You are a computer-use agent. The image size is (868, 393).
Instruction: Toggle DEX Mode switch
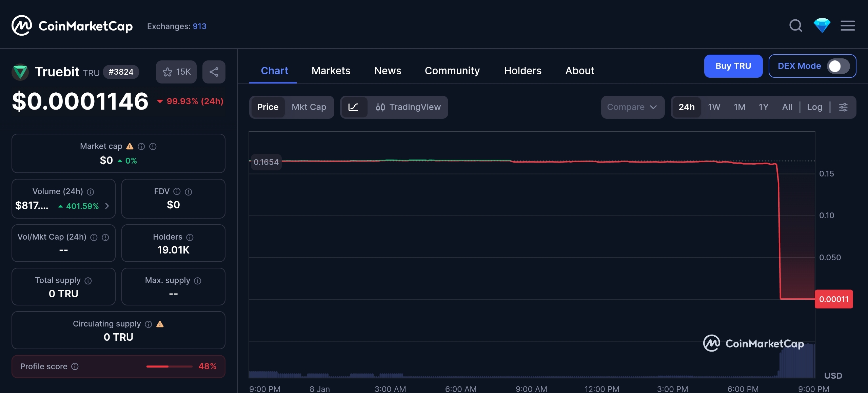(x=838, y=66)
